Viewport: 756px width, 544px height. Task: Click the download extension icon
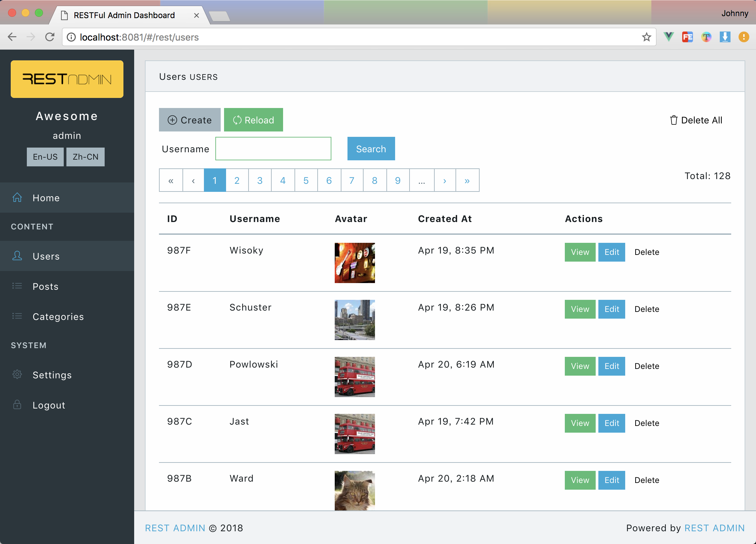[725, 37]
